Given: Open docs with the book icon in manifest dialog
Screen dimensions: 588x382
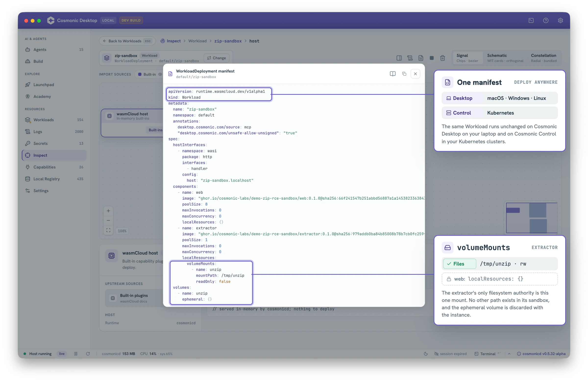Looking at the screenshot, I should coord(392,74).
